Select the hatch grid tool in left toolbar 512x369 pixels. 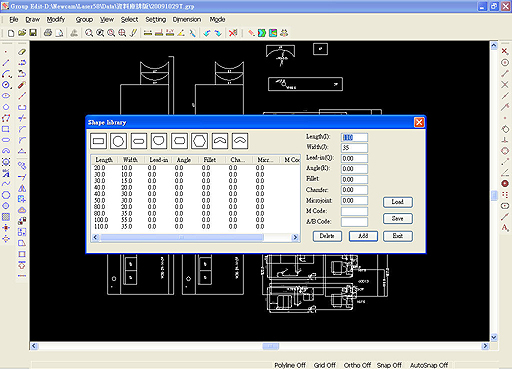click(6, 217)
